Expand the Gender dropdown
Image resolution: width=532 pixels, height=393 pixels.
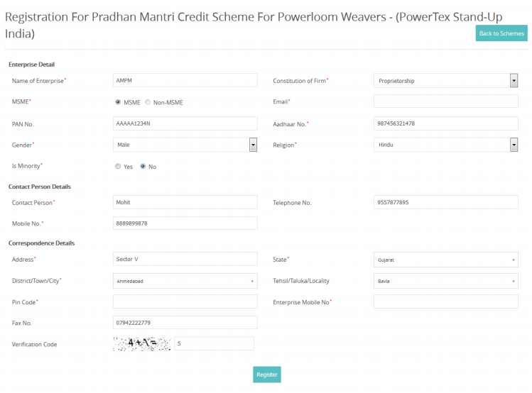coord(185,145)
